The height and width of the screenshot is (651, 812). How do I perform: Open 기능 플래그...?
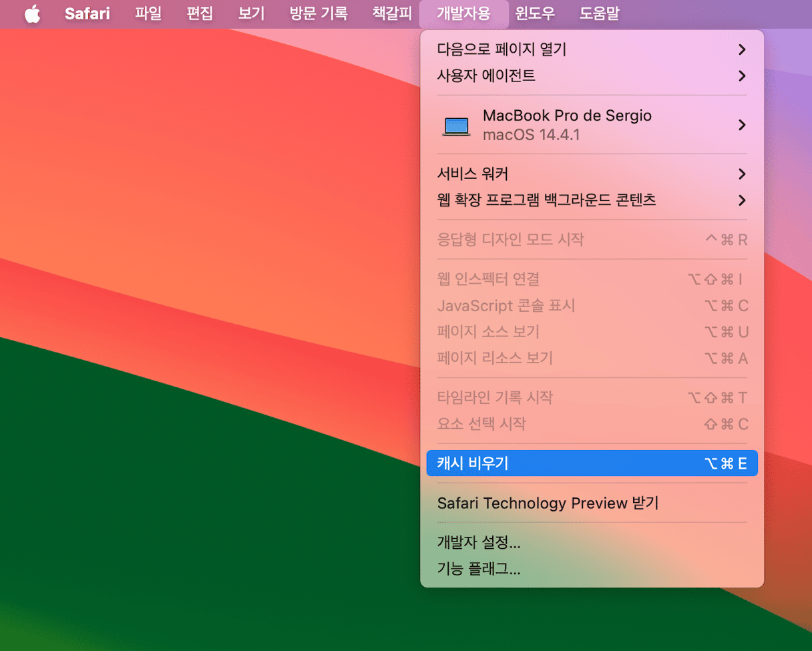click(592, 569)
